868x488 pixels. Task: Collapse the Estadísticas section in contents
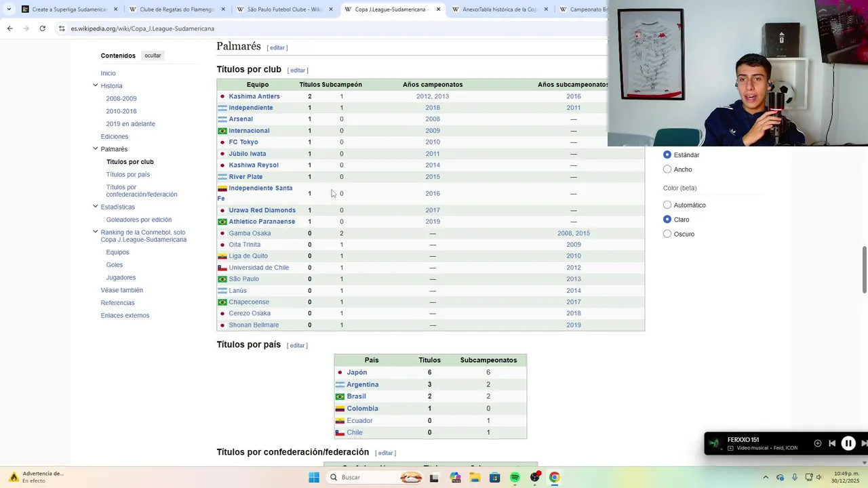pos(95,207)
